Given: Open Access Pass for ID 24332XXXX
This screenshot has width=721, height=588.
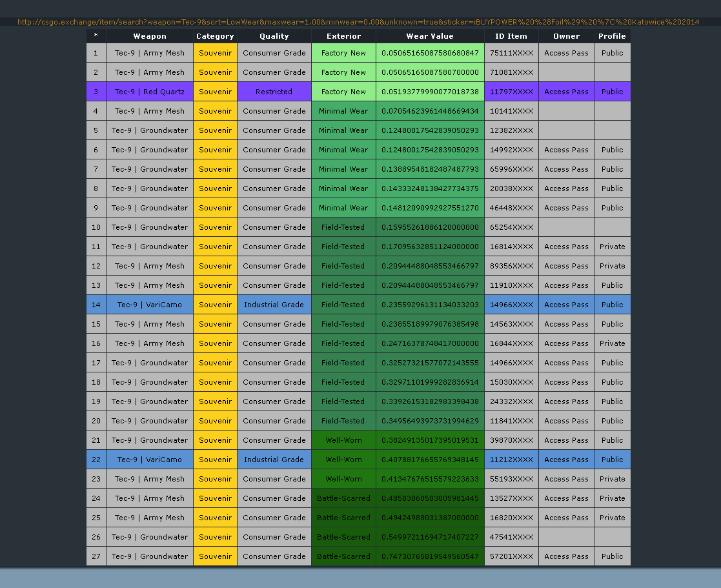Looking at the screenshot, I should click(x=566, y=401).
